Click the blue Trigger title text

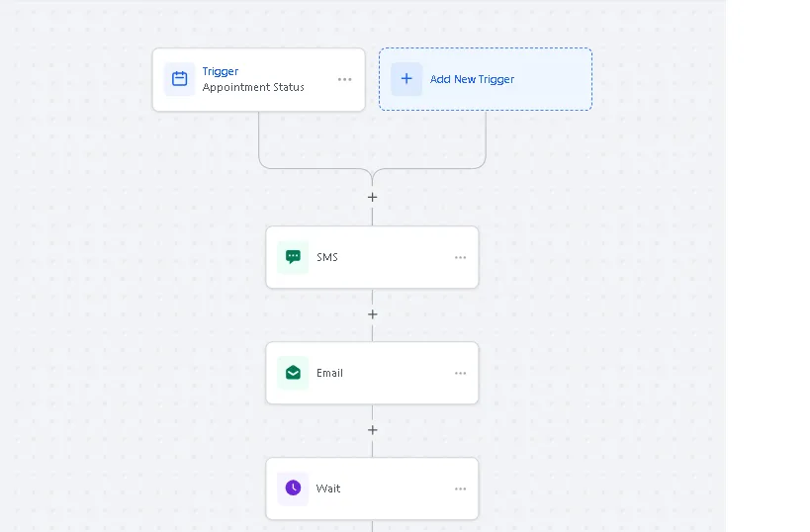(221, 71)
